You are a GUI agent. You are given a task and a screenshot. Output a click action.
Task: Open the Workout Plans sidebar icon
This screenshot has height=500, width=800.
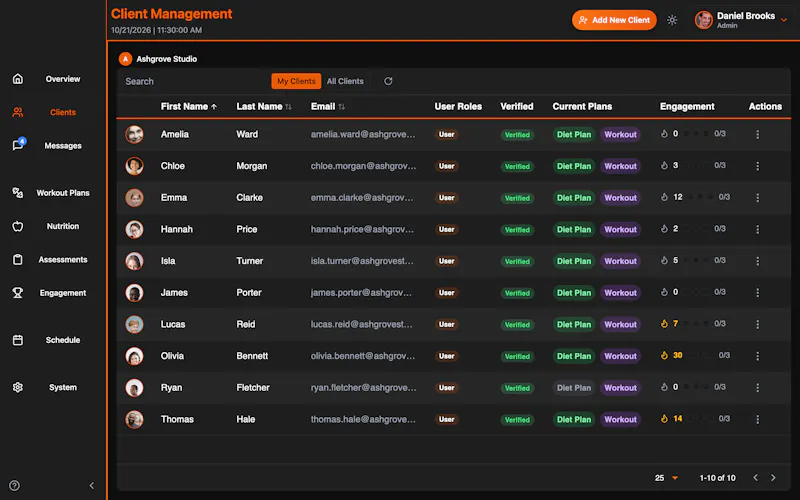[18, 193]
